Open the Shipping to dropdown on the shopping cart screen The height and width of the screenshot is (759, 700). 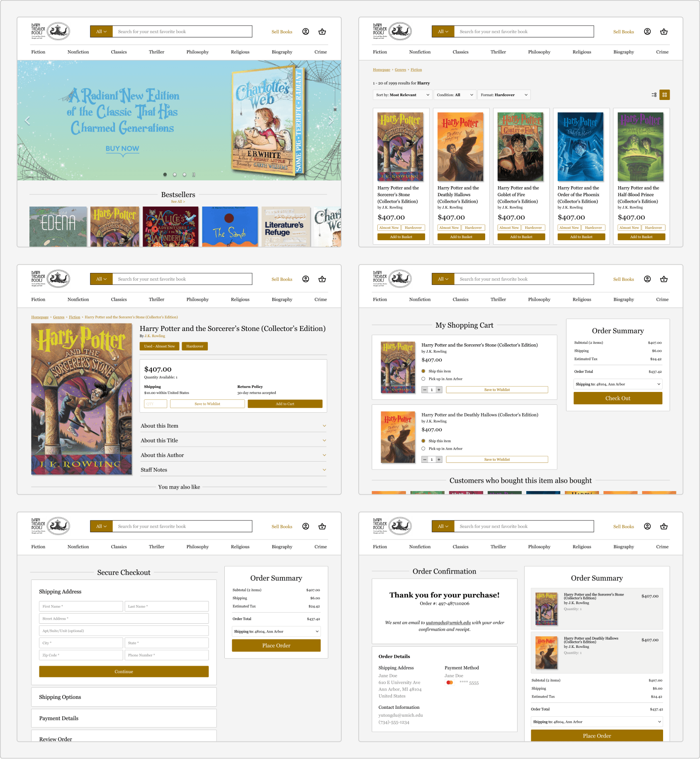[x=618, y=384]
